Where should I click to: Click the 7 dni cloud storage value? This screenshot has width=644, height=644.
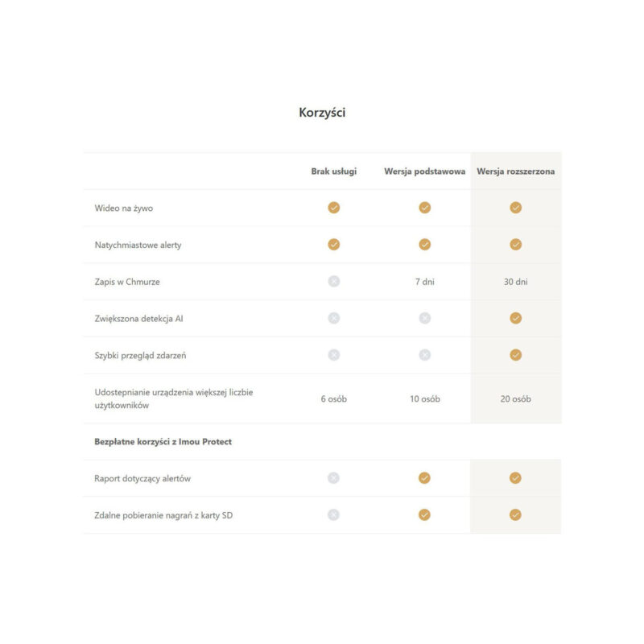(x=424, y=282)
